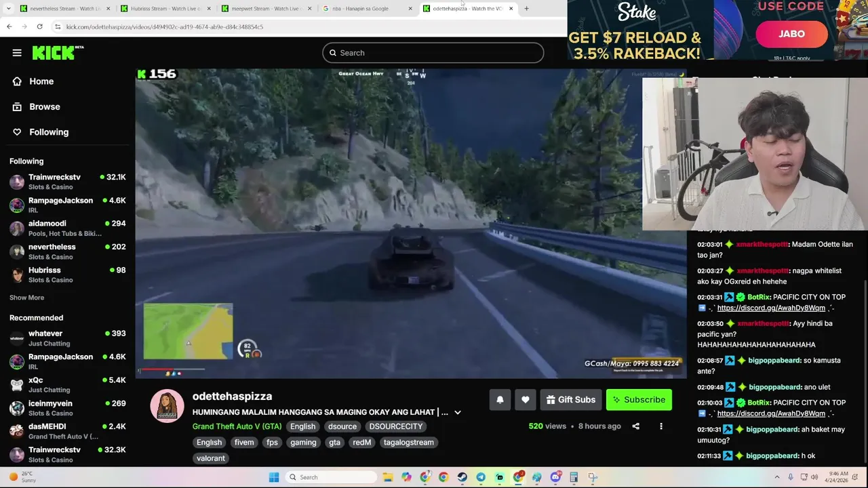Expand the stream title chevron

pos(457,412)
